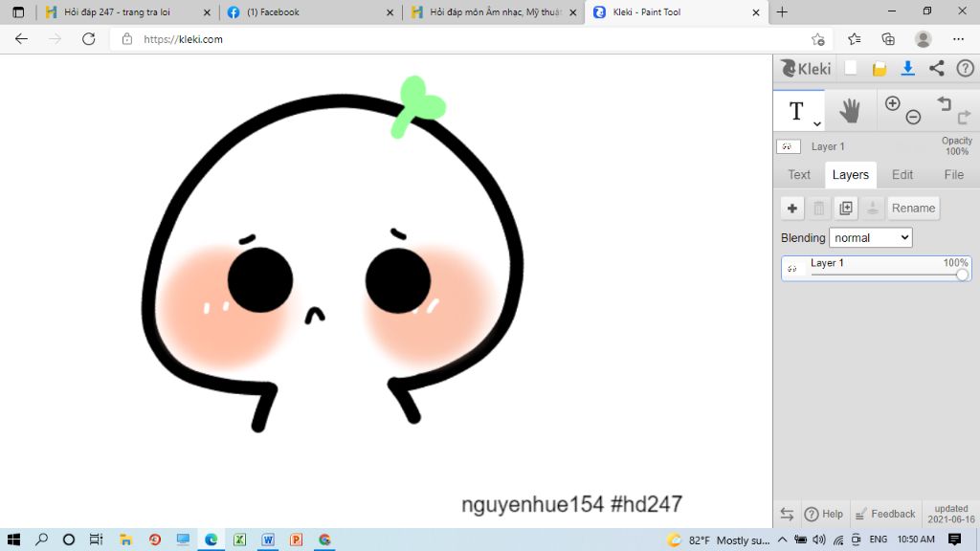Open the volume control in the system tray
The height and width of the screenshot is (551, 980).
pyautogui.click(x=819, y=540)
